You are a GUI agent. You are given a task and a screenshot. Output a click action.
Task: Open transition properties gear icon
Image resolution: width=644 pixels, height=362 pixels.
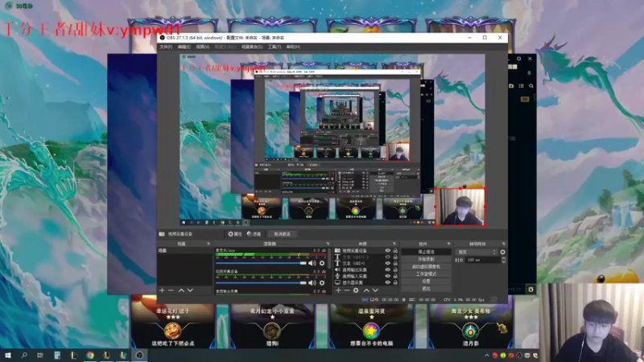502,252
